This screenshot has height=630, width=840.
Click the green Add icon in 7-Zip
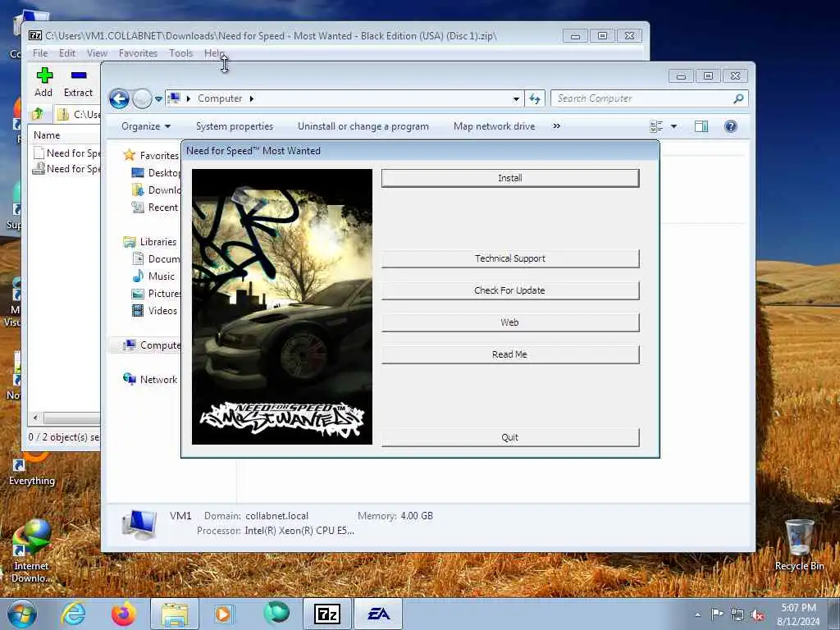point(44,75)
